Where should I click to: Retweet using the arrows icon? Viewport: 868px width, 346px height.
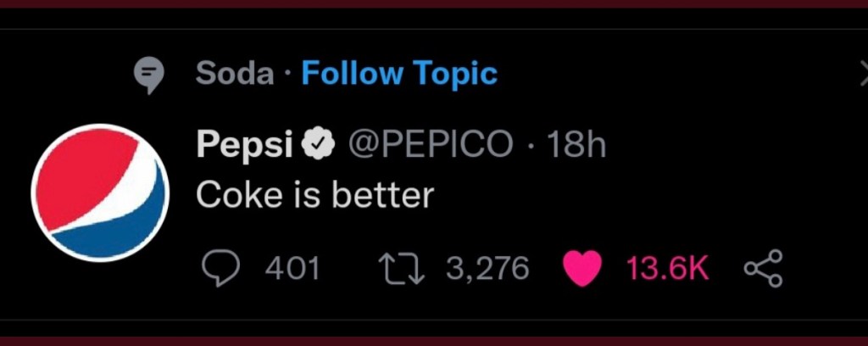401,268
